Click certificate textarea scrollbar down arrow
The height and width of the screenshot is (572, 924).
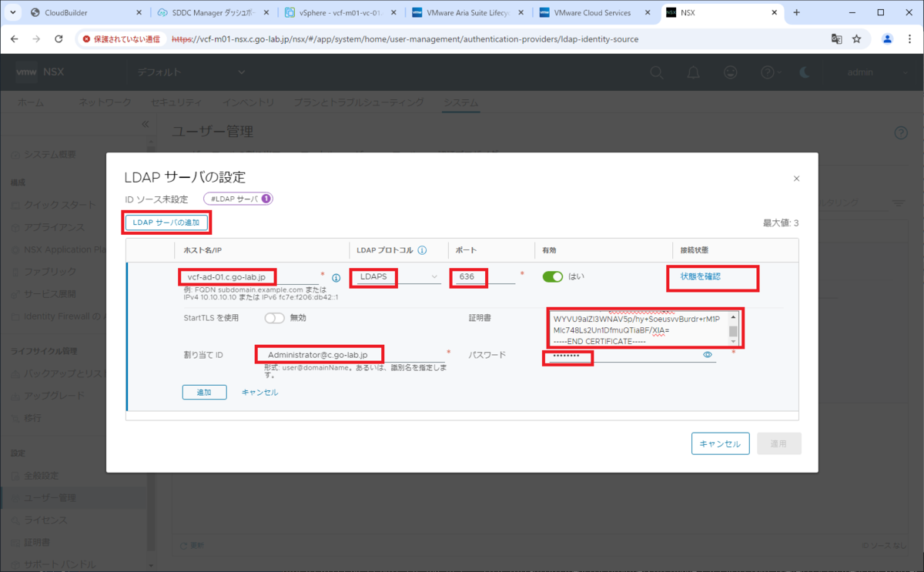pyautogui.click(x=733, y=340)
